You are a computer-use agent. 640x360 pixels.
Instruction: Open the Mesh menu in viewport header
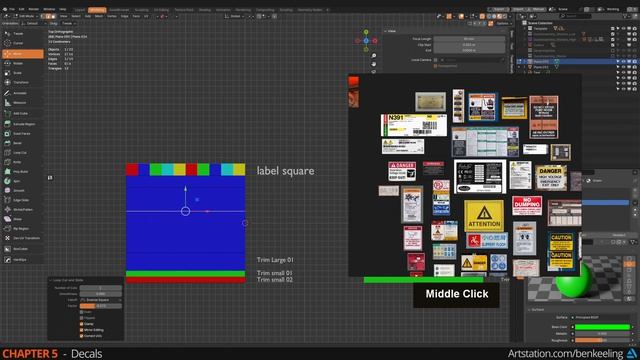click(x=99, y=16)
